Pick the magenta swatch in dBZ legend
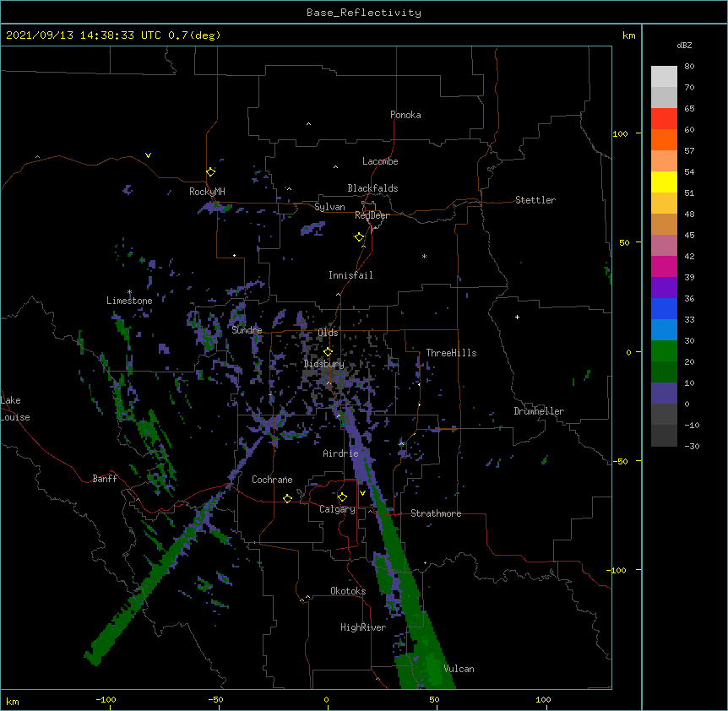 tap(664, 266)
